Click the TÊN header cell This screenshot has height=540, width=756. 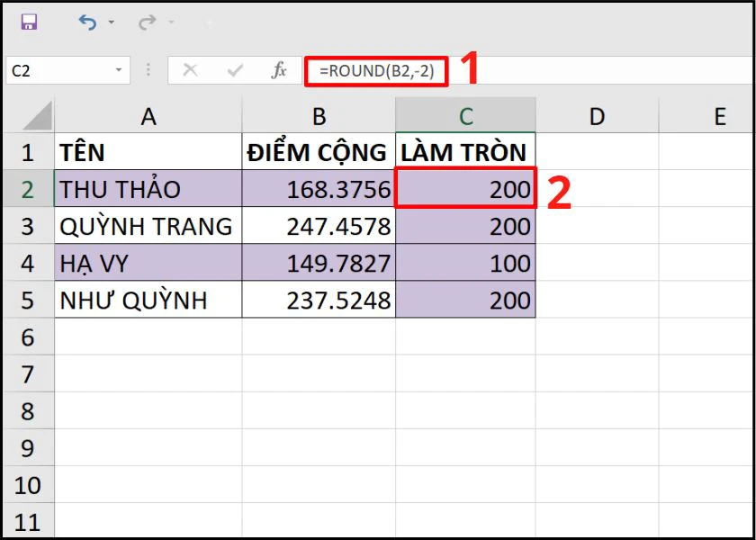click(x=148, y=152)
